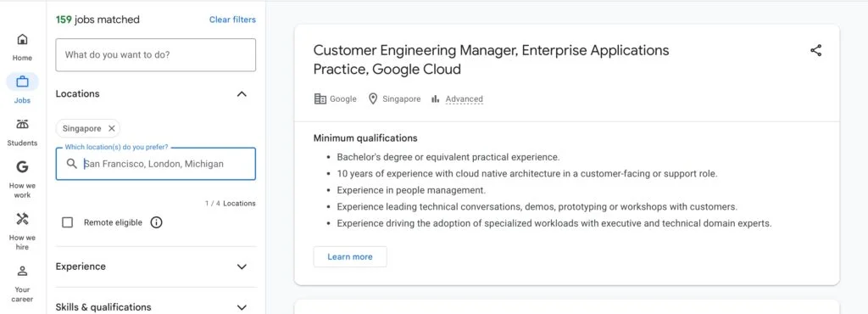Show Remote eligible info tooltip icon
Viewport: 868px width, 314px height.
point(157,222)
